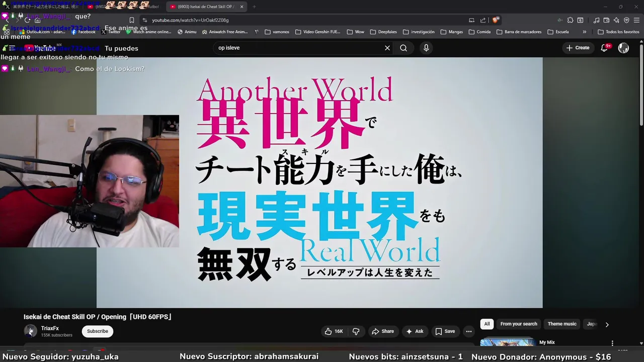644x362 pixels.
Task: Click the page vertical scrollbar
Action: (x=641, y=85)
